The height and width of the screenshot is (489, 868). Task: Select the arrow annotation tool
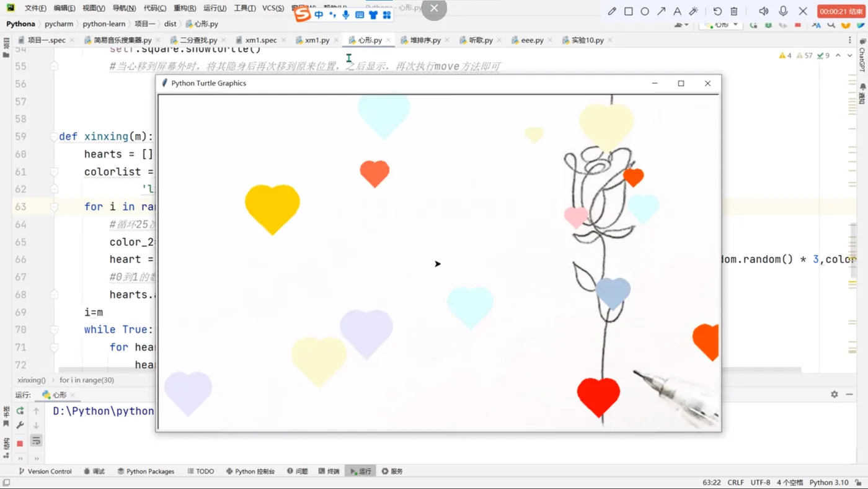662,11
